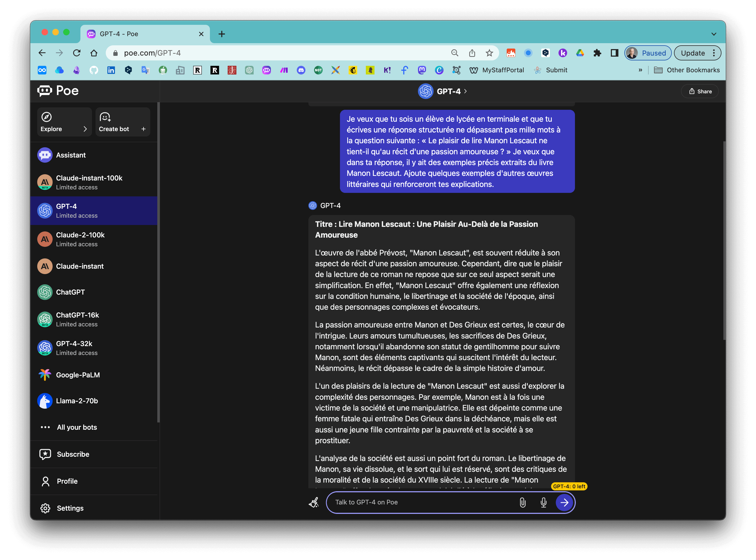Click the GPT-4 avatar above the reply
Viewport: 756px width, 560px height.
click(312, 206)
